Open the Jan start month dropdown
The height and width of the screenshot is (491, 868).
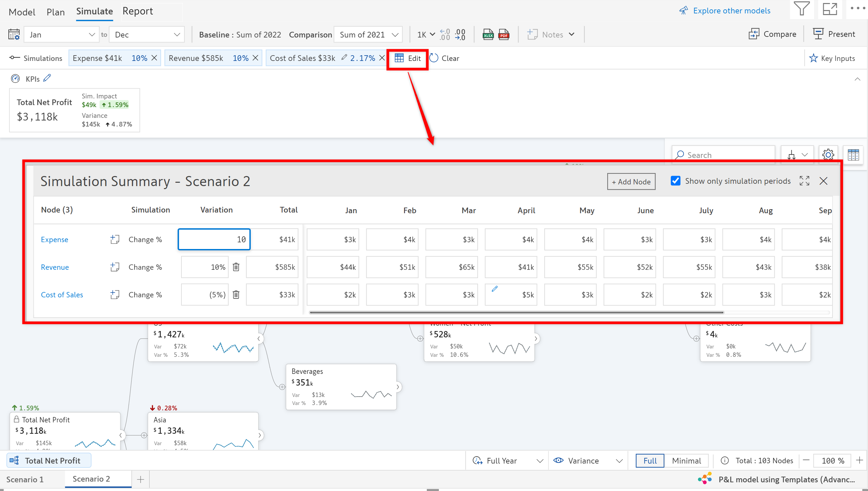point(61,34)
